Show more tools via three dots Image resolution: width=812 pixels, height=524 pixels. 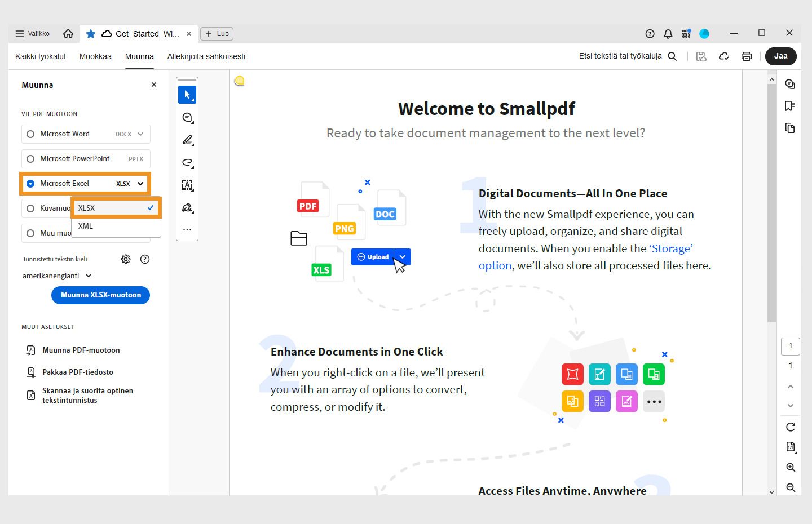click(x=187, y=230)
